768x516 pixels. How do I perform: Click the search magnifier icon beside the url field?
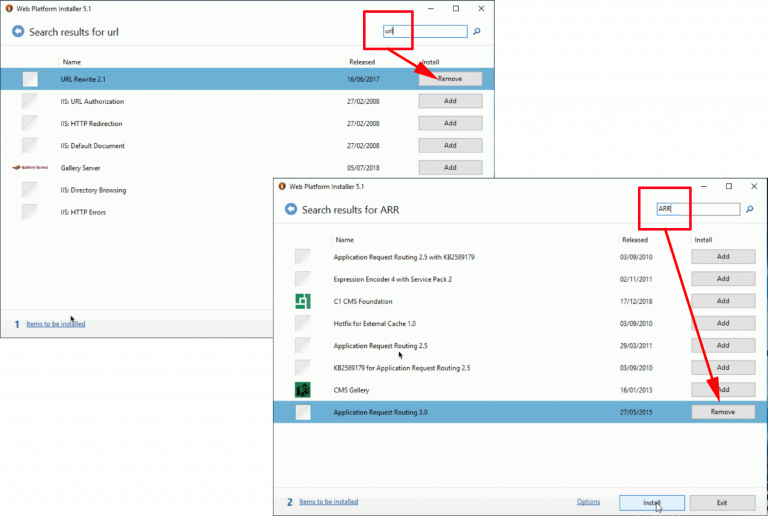pos(477,31)
